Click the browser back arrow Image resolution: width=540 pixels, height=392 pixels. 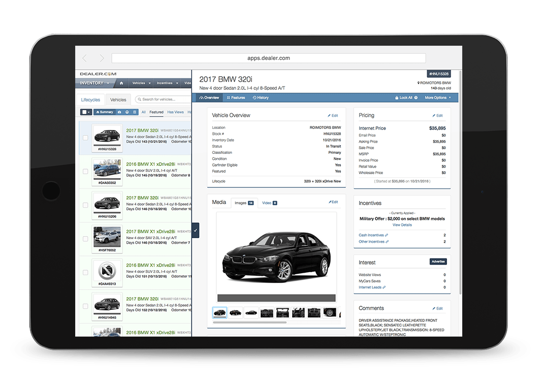pyautogui.click(x=85, y=58)
